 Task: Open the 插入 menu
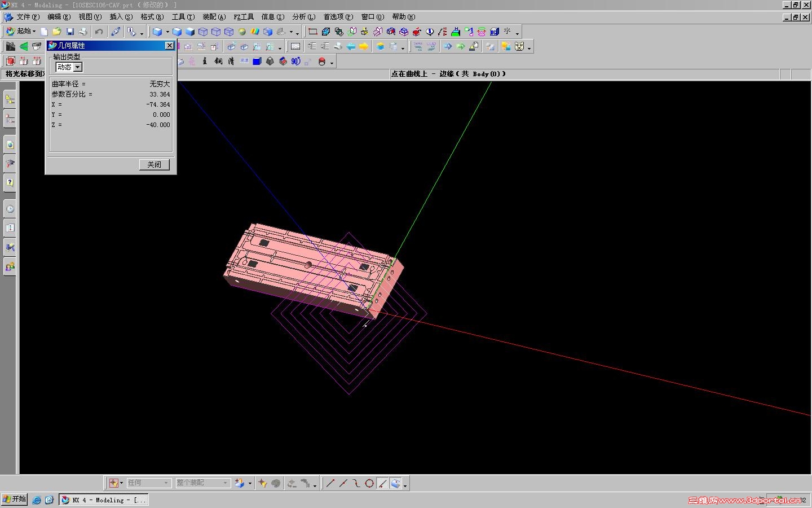[x=121, y=17]
